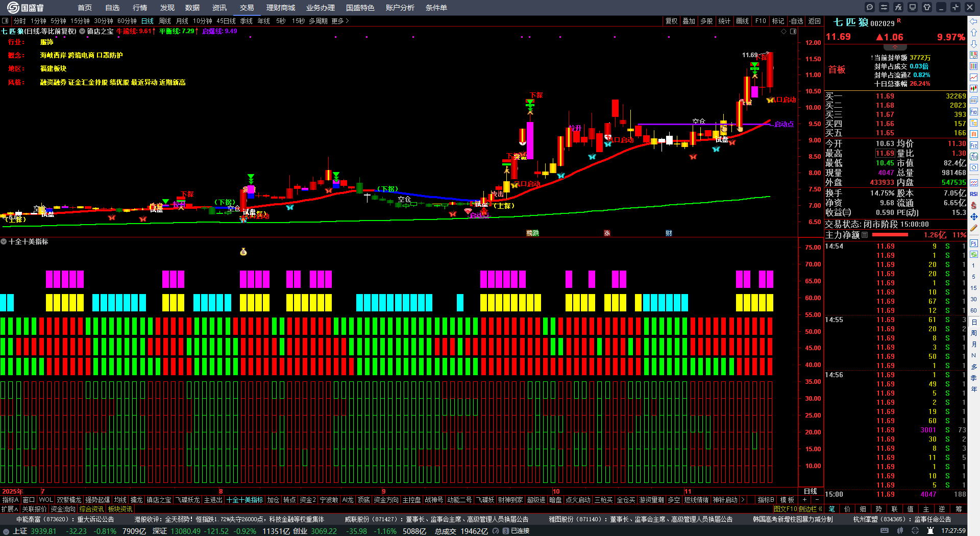Click the 财 marker on chart timeline
The height and width of the screenshot is (536, 980).
coord(669,233)
